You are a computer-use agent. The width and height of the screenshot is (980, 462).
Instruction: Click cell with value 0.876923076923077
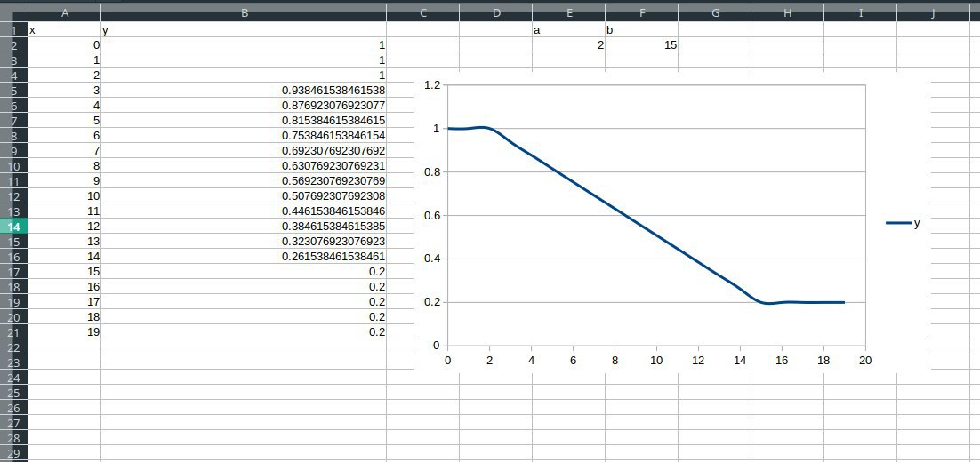[244, 106]
